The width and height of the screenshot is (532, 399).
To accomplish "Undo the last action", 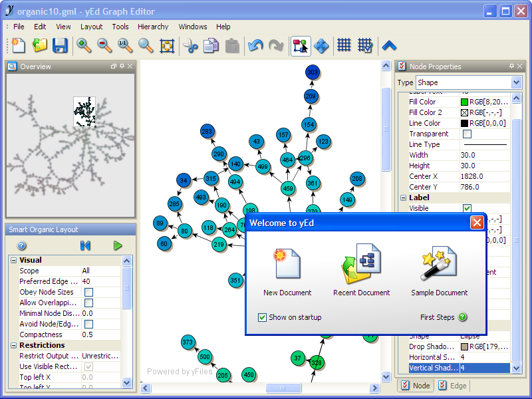I will coord(255,45).
